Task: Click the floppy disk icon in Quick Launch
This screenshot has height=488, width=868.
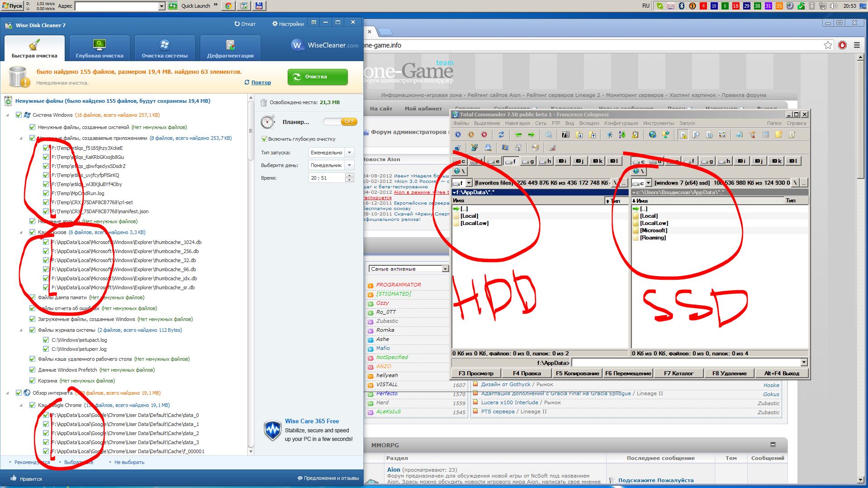Action: point(259,6)
